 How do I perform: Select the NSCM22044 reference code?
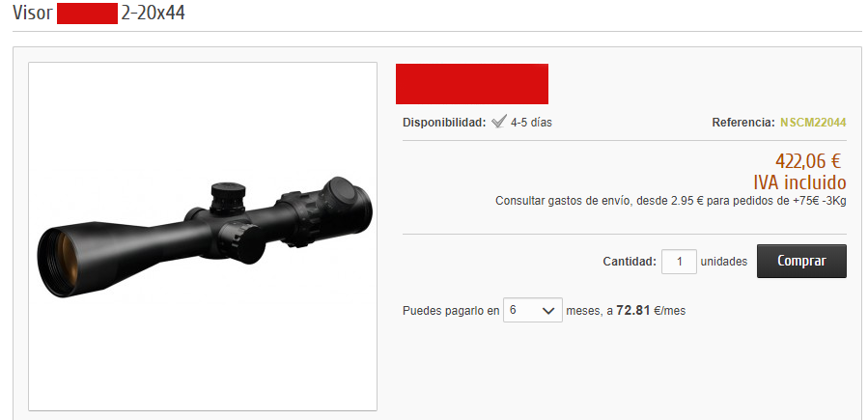pyautogui.click(x=813, y=123)
